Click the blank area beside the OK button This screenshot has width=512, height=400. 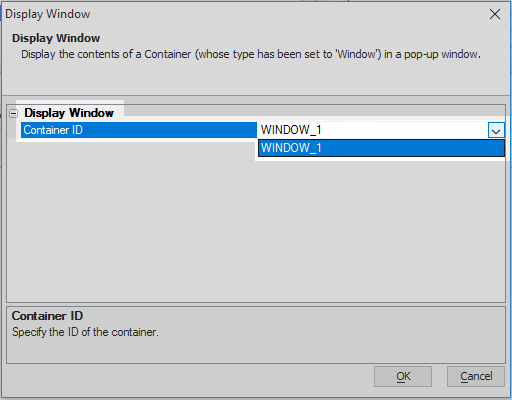pyautogui.click(x=190, y=377)
